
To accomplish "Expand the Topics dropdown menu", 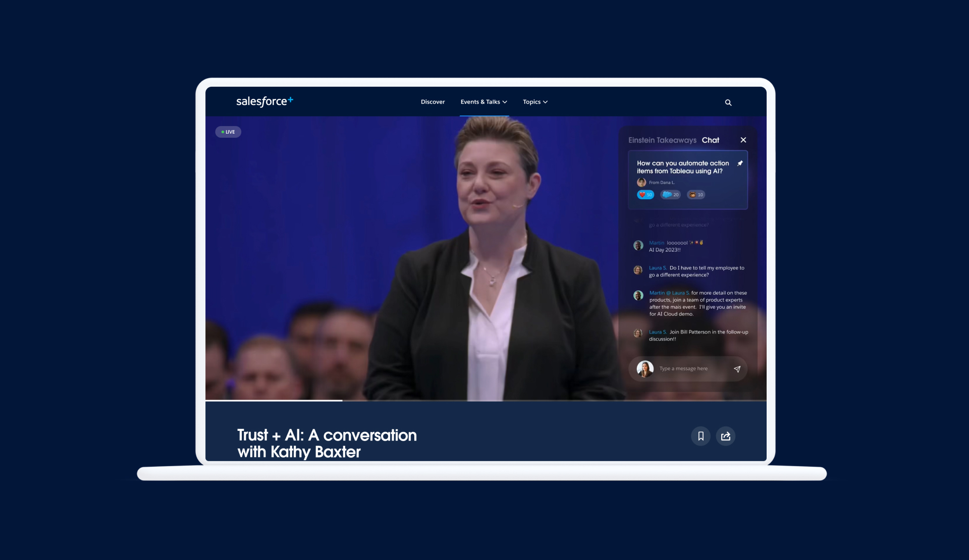I will 535,102.
